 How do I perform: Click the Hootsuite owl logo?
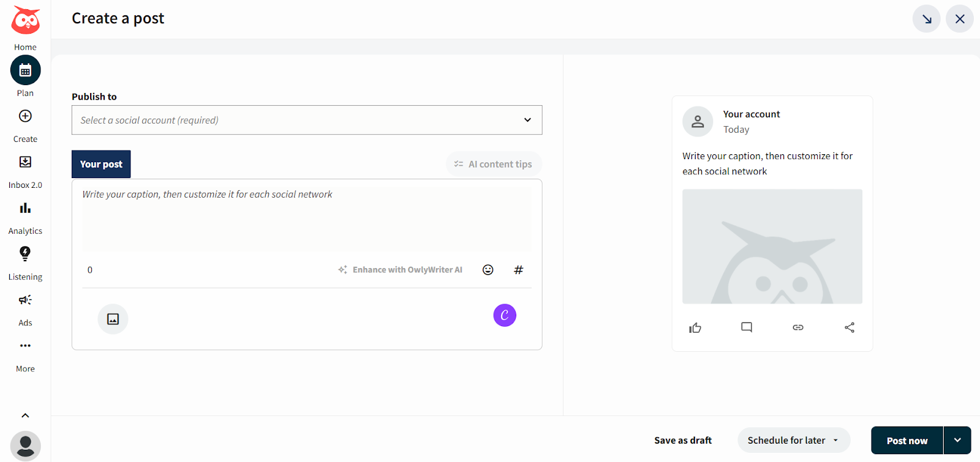(x=25, y=21)
